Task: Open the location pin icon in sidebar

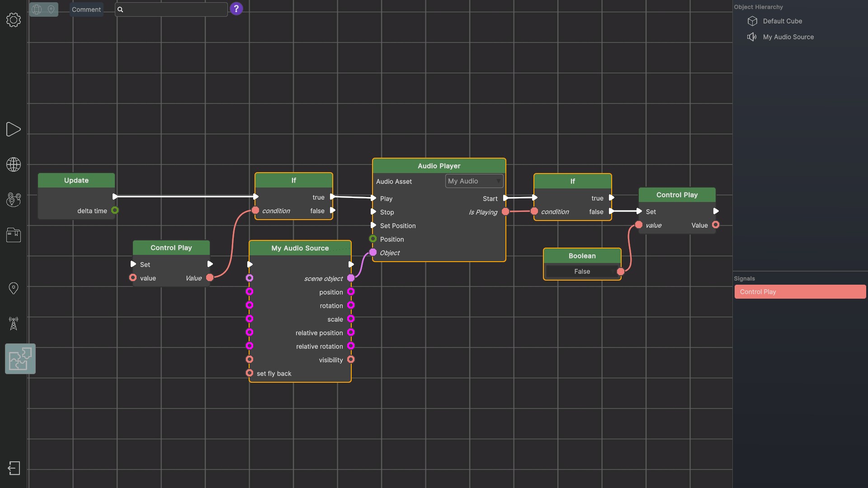Action: [x=14, y=288]
